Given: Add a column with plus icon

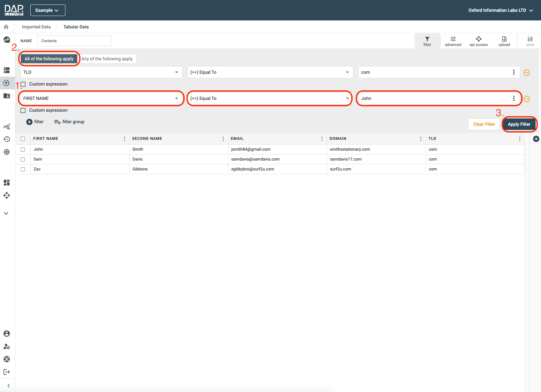Looking at the screenshot, I should [536, 139].
